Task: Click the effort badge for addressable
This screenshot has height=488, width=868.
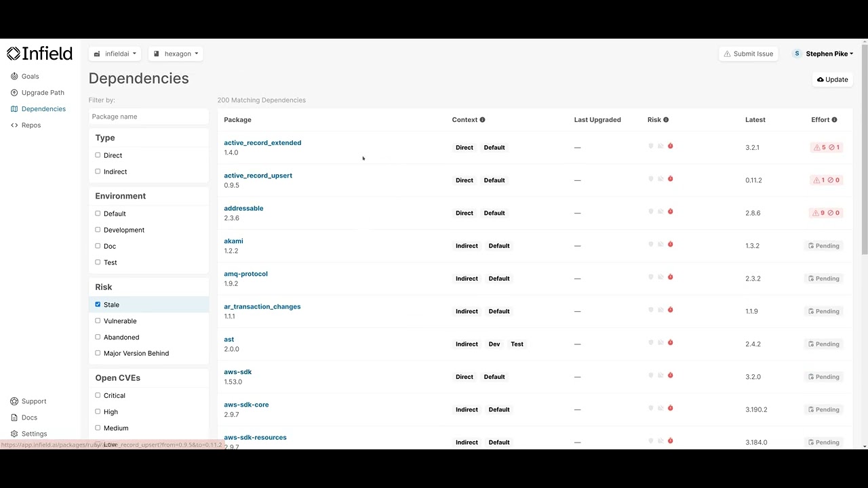Action: point(827,213)
